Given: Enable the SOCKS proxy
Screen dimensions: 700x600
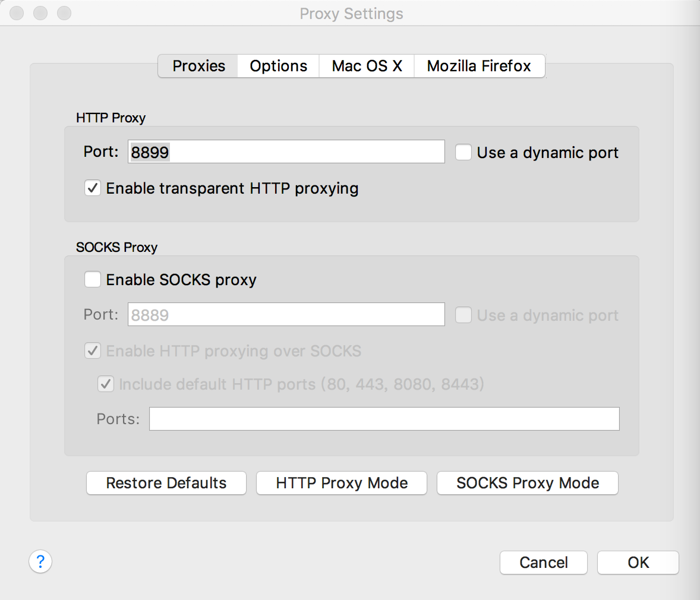Looking at the screenshot, I should 93,279.
